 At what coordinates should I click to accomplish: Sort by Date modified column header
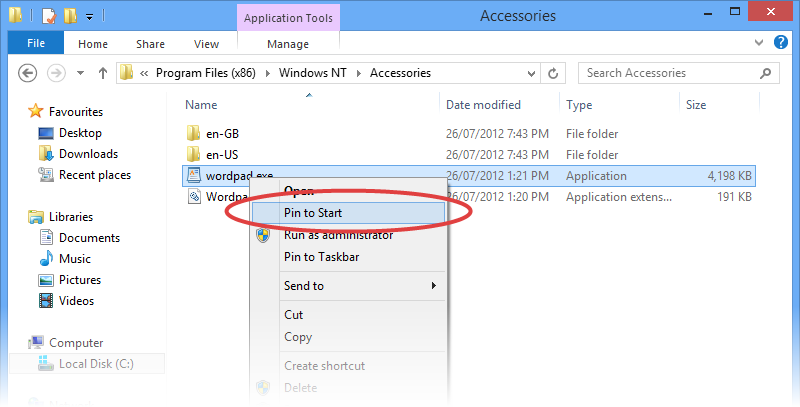(x=483, y=105)
